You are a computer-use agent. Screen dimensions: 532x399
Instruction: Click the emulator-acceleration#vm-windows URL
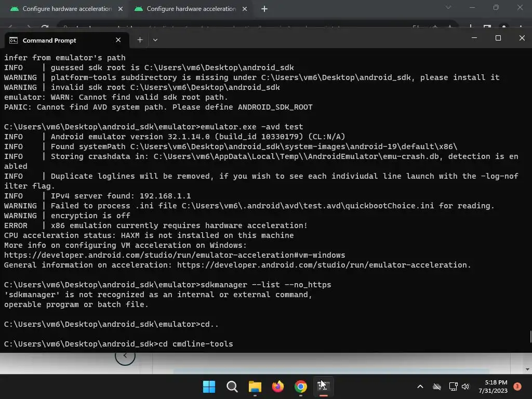pos(175,255)
